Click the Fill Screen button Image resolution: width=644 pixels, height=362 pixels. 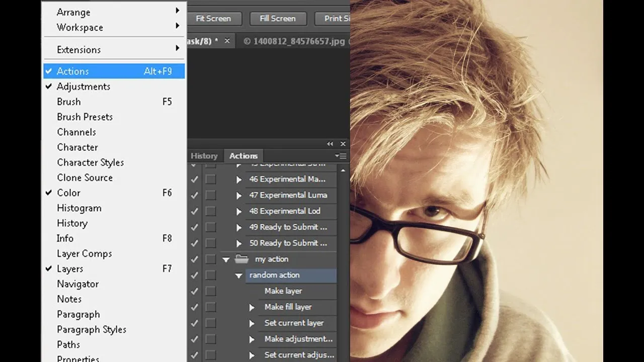(x=278, y=19)
